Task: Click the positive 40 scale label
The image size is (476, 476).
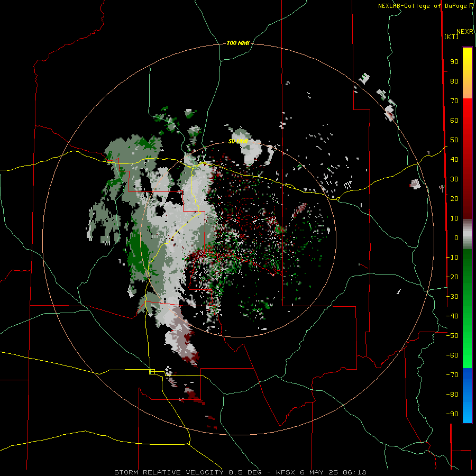Action: 454,159
